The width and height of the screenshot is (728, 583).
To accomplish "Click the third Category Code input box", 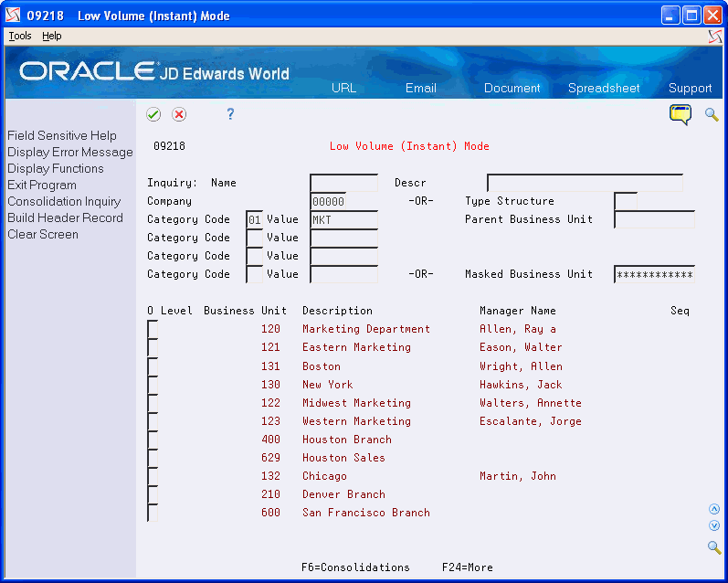I will 255,256.
